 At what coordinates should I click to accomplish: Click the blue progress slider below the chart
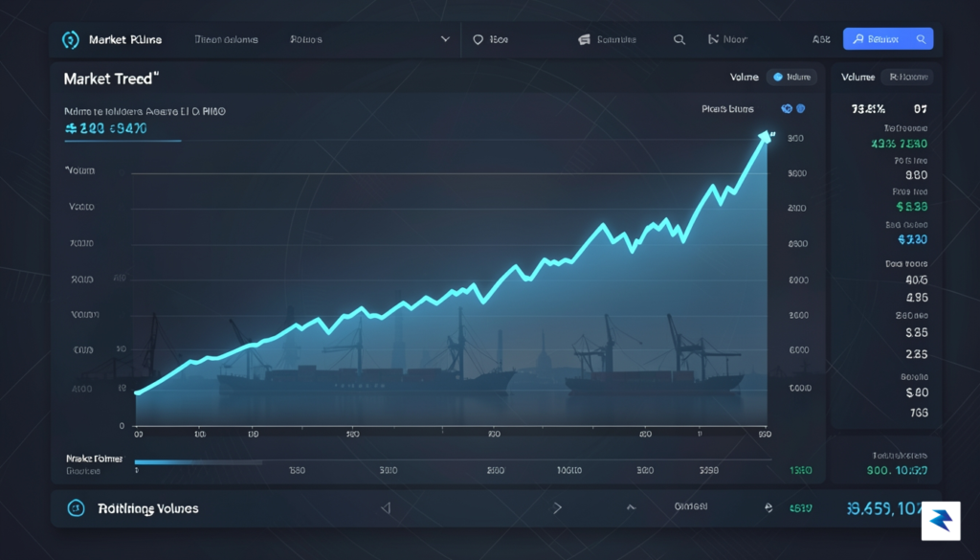click(199, 462)
